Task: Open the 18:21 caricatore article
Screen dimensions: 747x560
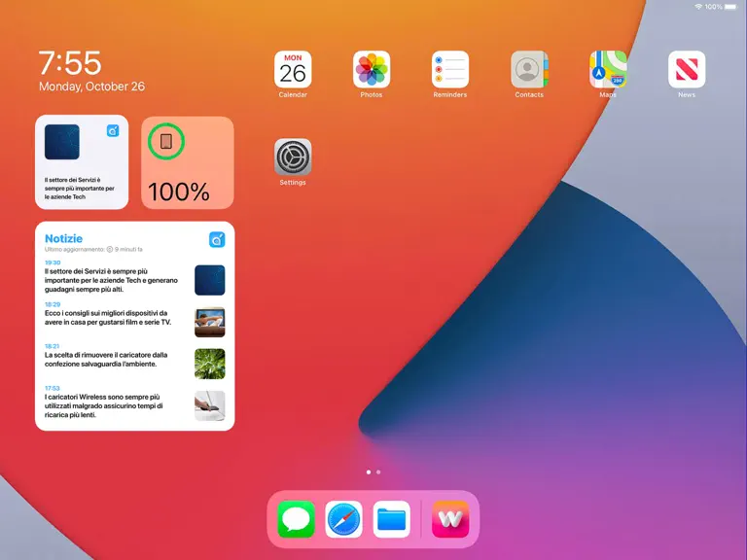Action: pyautogui.click(x=135, y=361)
